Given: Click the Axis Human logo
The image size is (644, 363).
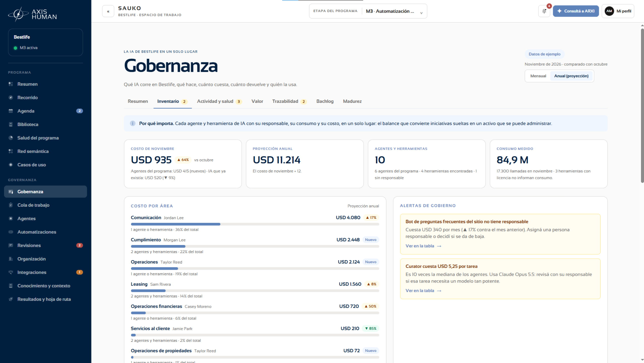Looking at the screenshot, I should [x=32, y=14].
